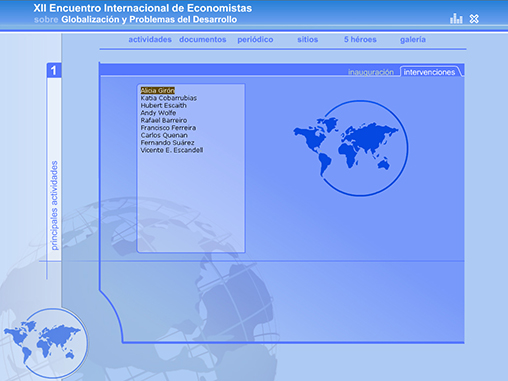Viewport: 508px width, 381px height.
Task: Switch to the inauguración tab
Action: [371, 72]
